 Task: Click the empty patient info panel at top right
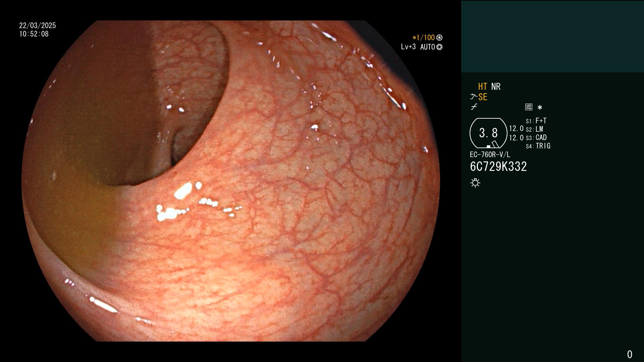click(x=552, y=36)
